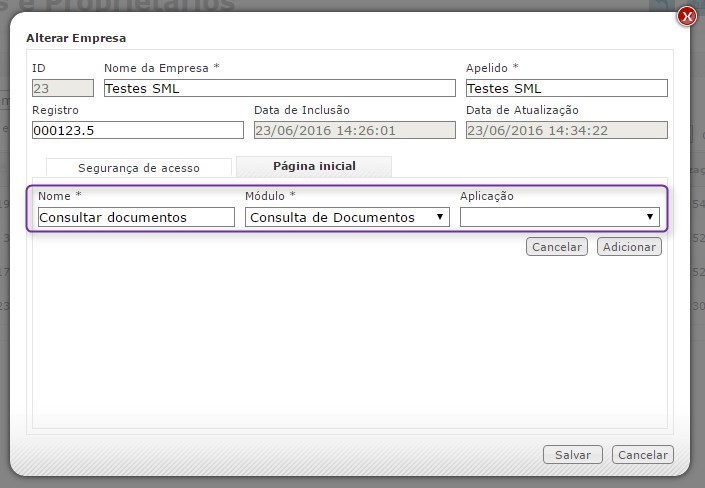Click Cancelar next to the Adicionar button
Image resolution: width=705 pixels, height=488 pixels.
click(x=557, y=247)
